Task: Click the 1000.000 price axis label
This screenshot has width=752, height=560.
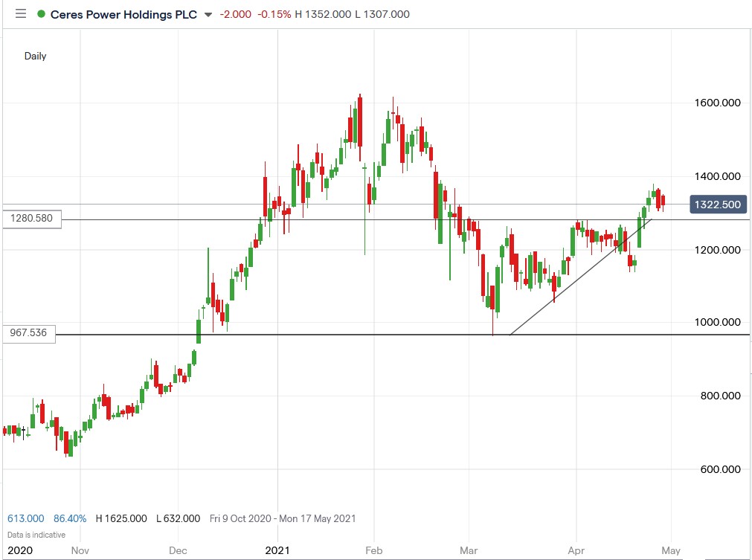Action: 718,322
